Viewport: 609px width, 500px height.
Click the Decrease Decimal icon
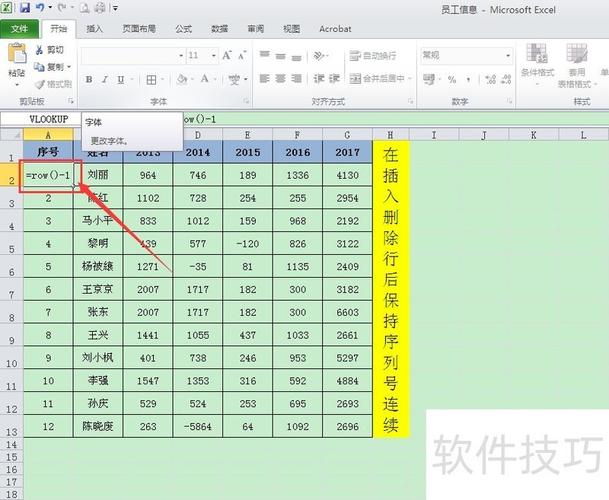[x=506, y=80]
